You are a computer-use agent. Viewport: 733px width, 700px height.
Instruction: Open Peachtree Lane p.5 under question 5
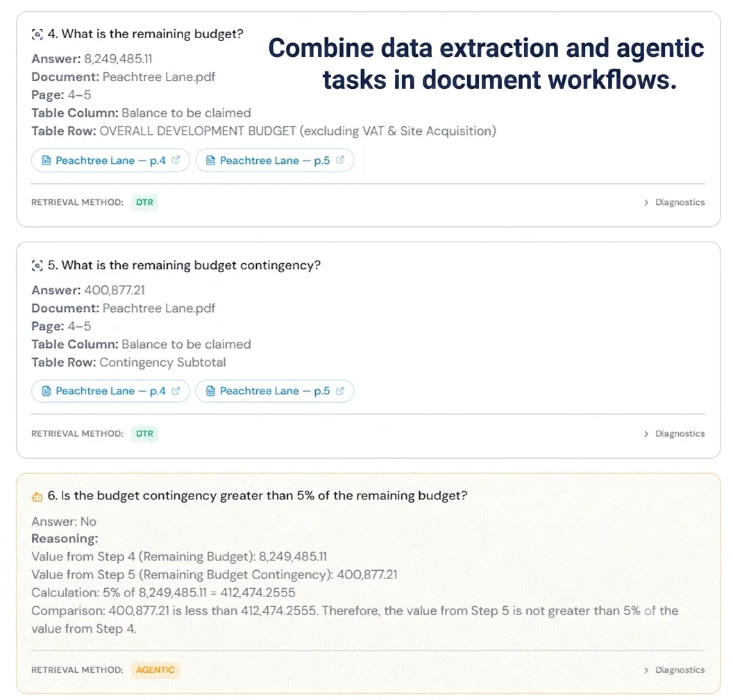275,391
